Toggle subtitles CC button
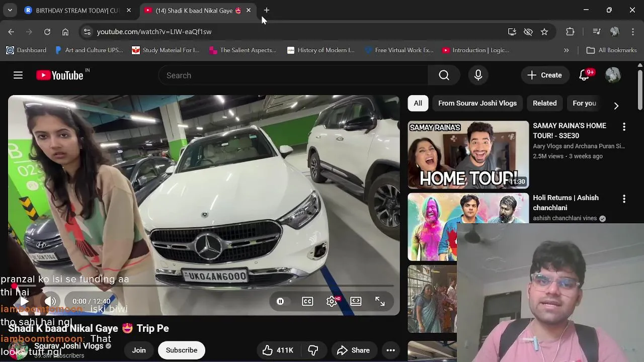Screen dimensions: 644x362 click(307, 302)
